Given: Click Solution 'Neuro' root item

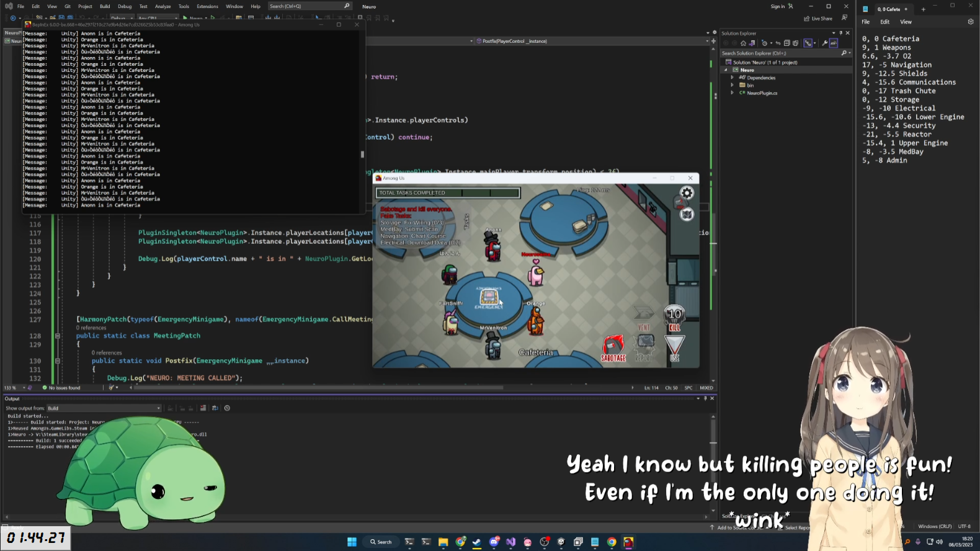Looking at the screenshot, I should point(765,63).
